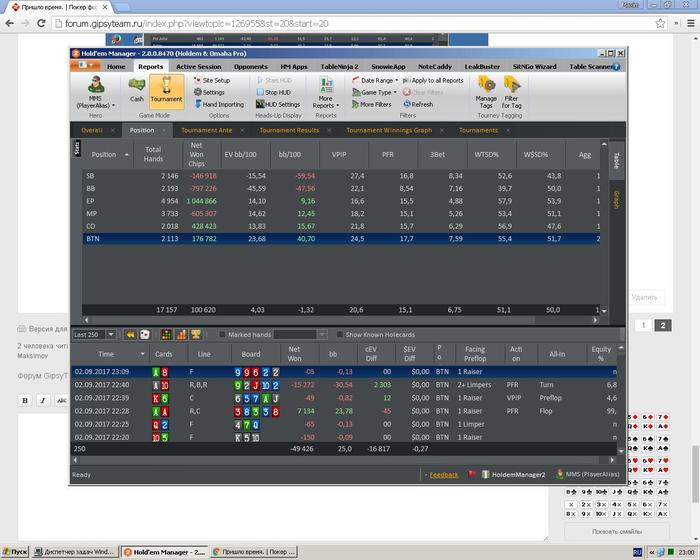The height and width of the screenshot is (560, 700).
Task: Click the colored grid matrix icon
Action: coord(166,334)
